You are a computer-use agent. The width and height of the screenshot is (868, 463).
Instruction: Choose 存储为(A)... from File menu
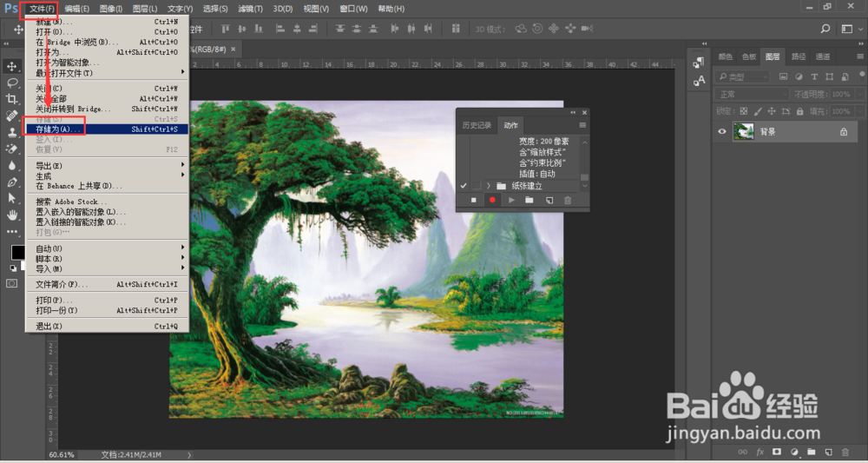click(x=107, y=129)
